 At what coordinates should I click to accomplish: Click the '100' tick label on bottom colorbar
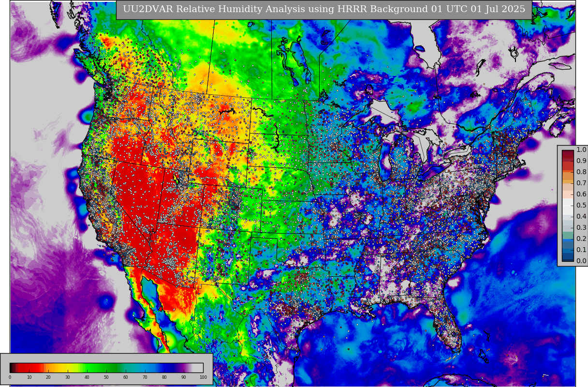[x=203, y=377]
